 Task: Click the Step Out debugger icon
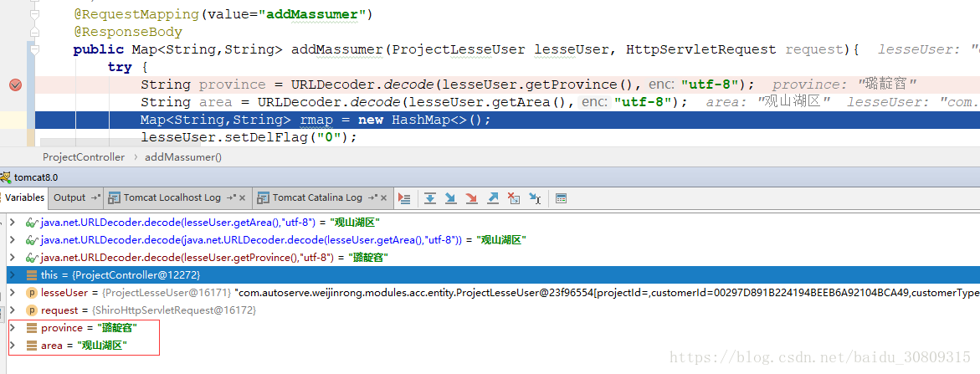click(493, 198)
